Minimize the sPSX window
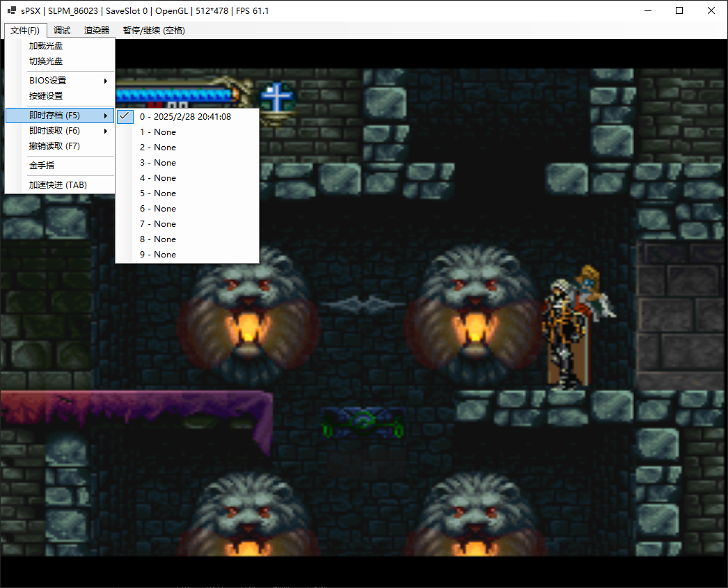Viewport: 728px width, 588px height. 648,10
